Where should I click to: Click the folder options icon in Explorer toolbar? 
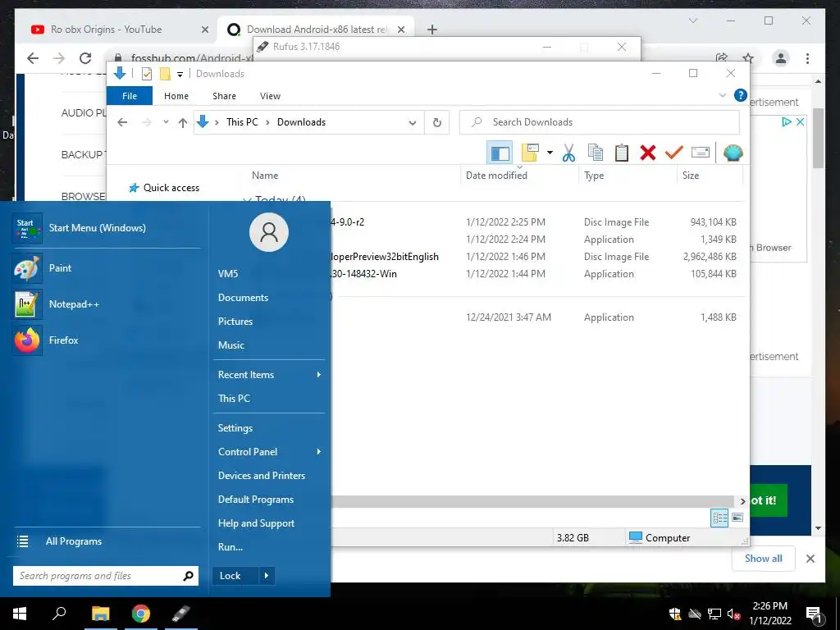(530, 153)
